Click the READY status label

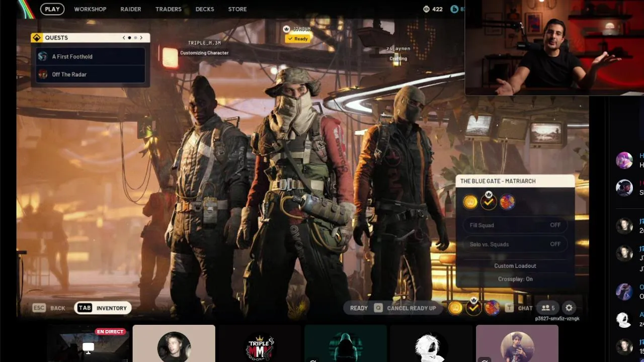tap(359, 308)
